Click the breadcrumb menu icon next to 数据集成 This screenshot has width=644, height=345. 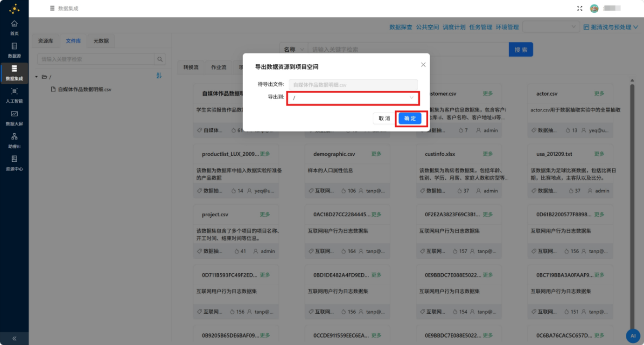(52, 8)
